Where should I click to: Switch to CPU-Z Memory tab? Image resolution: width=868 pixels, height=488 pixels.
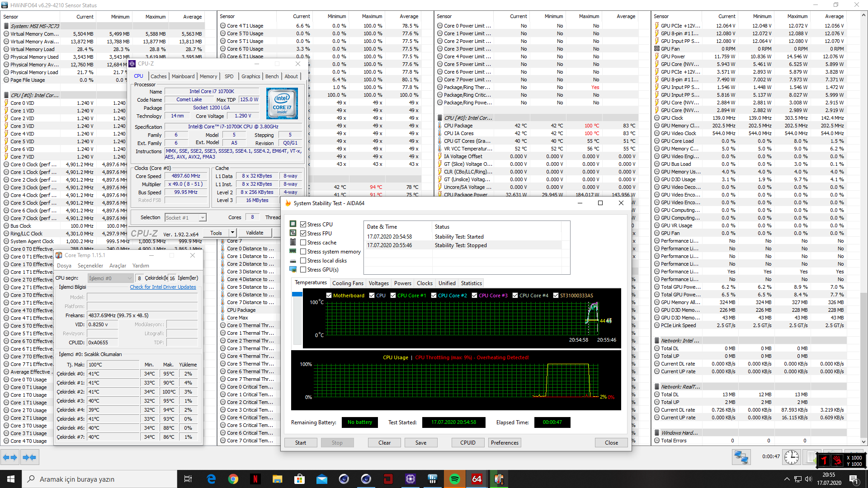pyautogui.click(x=208, y=76)
